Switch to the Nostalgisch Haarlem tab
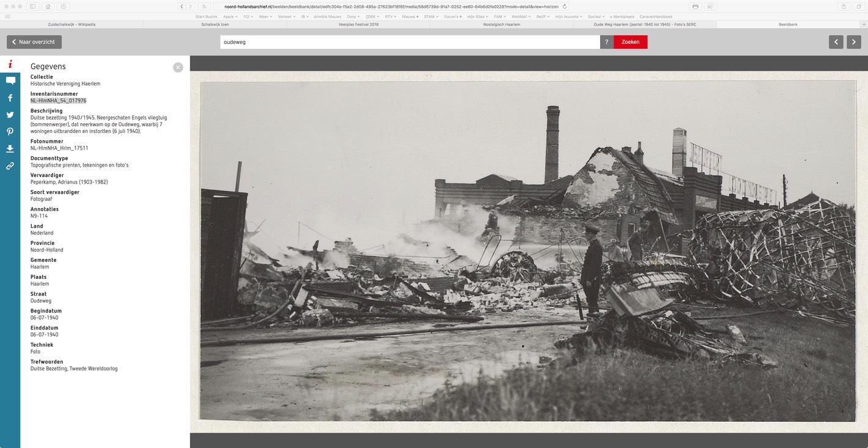This screenshot has width=868, height=448. click(501, 24)
